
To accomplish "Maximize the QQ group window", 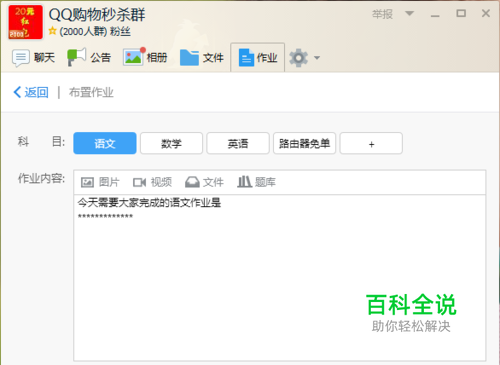I will pyautogui.click(x=461, y=13).
